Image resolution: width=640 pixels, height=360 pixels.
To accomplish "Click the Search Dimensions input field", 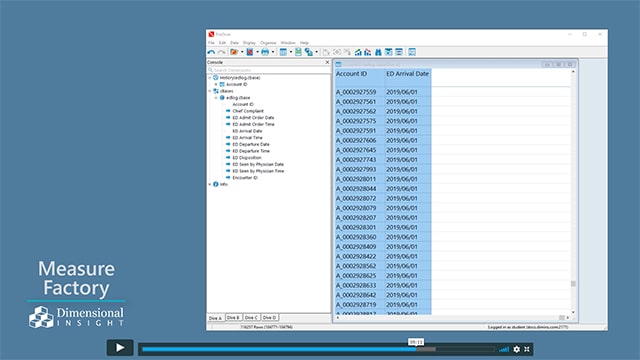I will tap(269, 70).
